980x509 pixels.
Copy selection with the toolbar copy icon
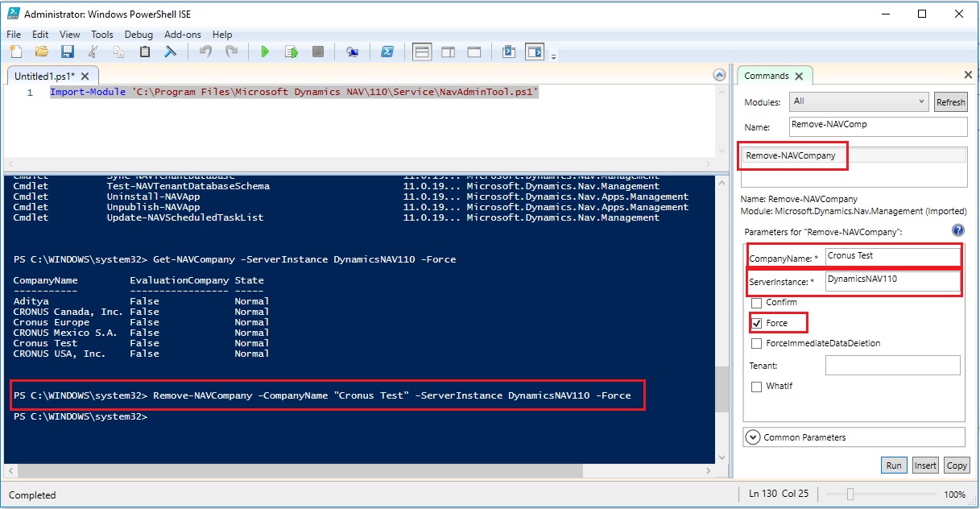coord(119,52)
